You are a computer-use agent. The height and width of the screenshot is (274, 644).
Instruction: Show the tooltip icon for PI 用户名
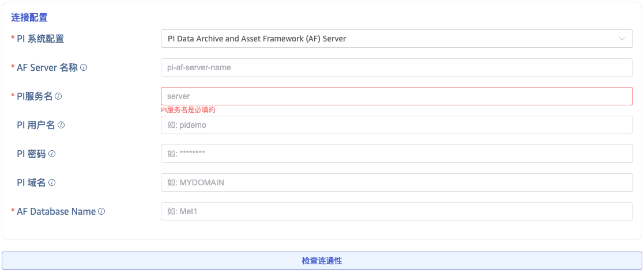[x=61, y=125]
